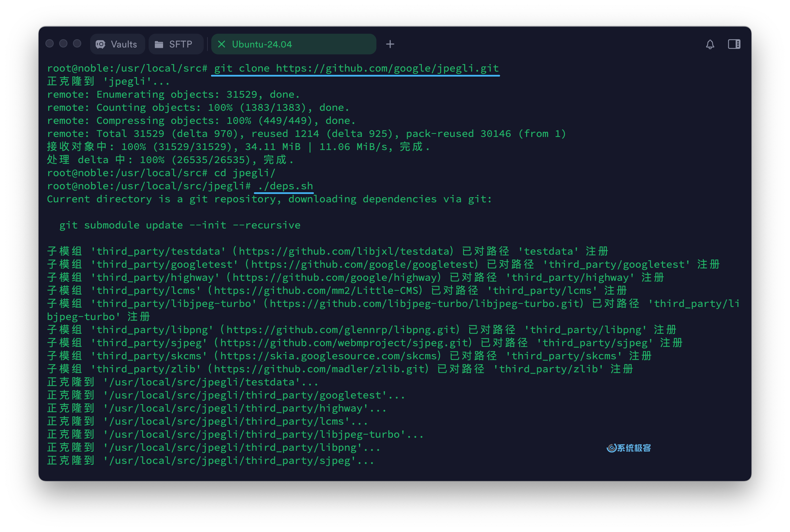
Task: Click 'Counting objects: 100% (1383/1383)' line
Action: (198, 107)
